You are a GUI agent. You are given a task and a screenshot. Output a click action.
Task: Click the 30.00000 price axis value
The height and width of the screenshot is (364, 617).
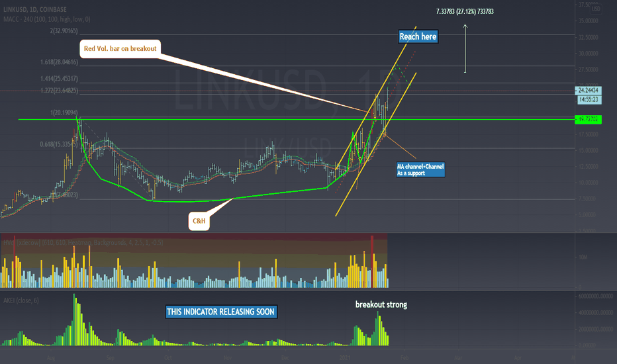click(x=589, y=54)
